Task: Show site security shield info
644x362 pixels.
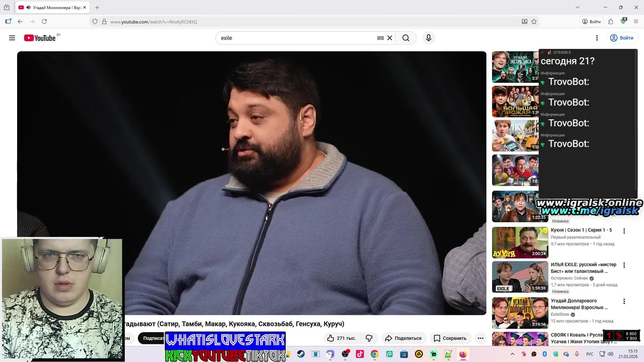Action: coord(95,22)
